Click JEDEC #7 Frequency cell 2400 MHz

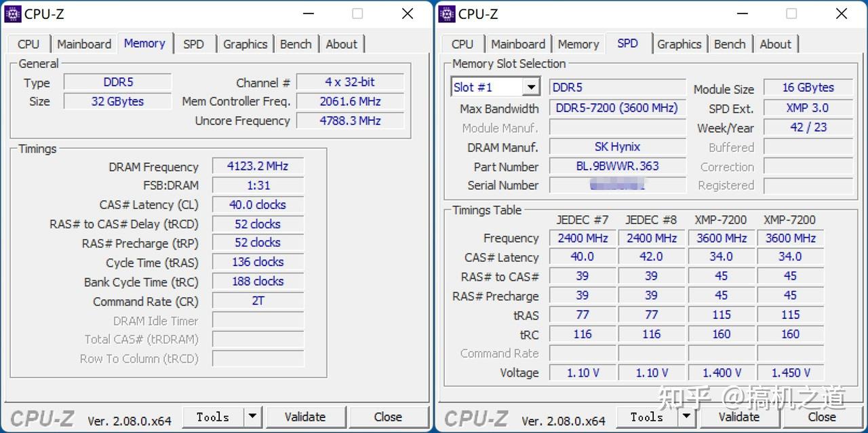pos(583,238)
